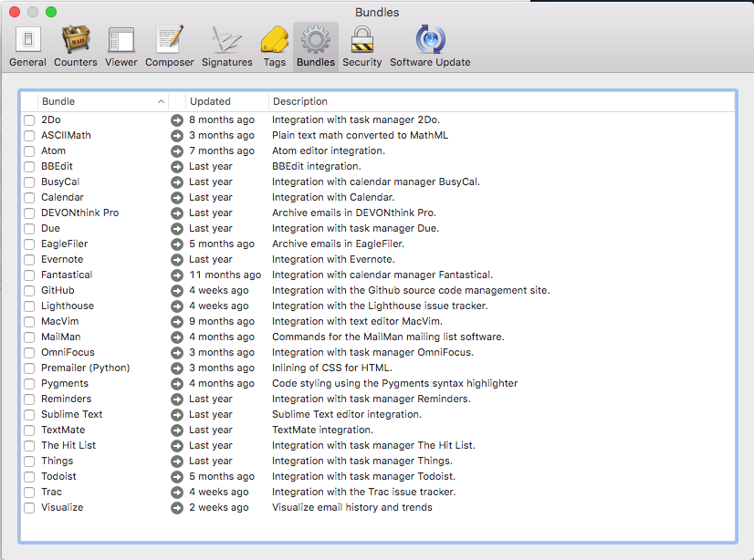This screenshot has width=754, height=560.
Task: Open the Software Update pane
Action: [430, 47]
